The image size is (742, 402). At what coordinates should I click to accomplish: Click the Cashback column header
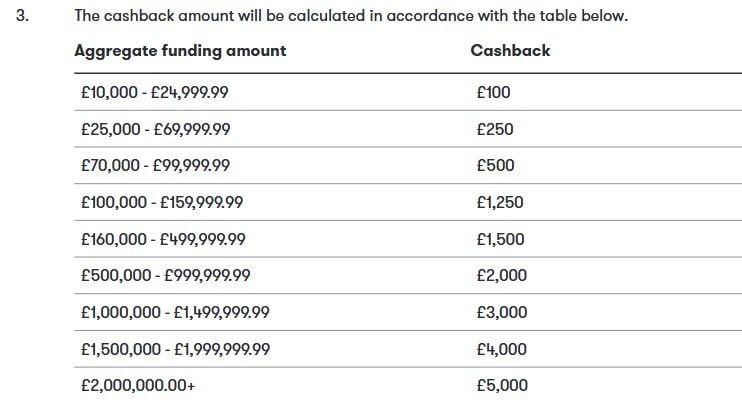coord(510,51)
